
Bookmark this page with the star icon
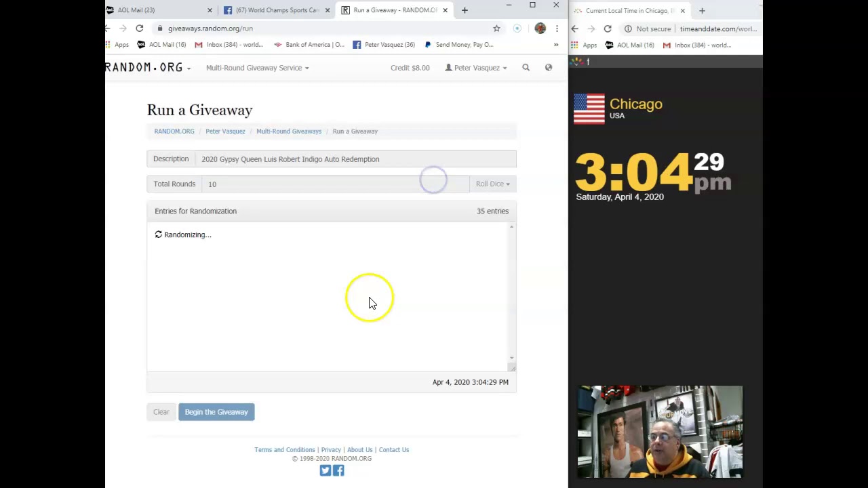(x=496, y=28)
